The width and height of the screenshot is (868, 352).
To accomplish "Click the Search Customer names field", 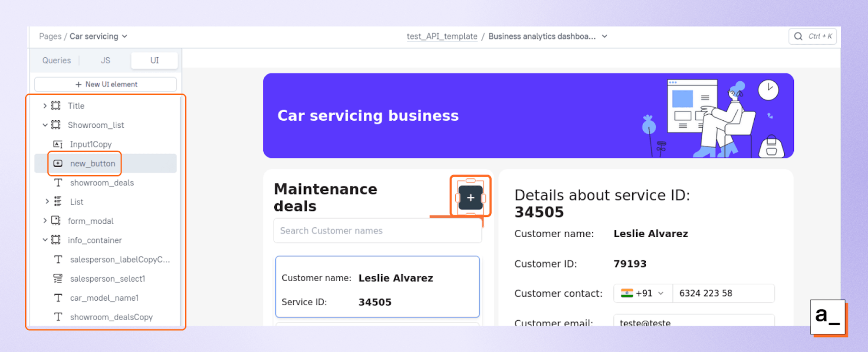I will [x=378, y=231].
